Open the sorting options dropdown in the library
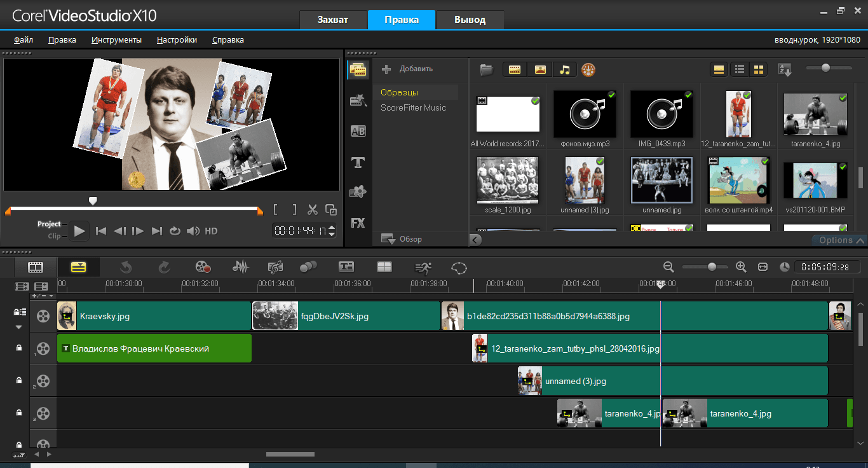This screenshot has height=468, width=868. (x=783, y=69)
